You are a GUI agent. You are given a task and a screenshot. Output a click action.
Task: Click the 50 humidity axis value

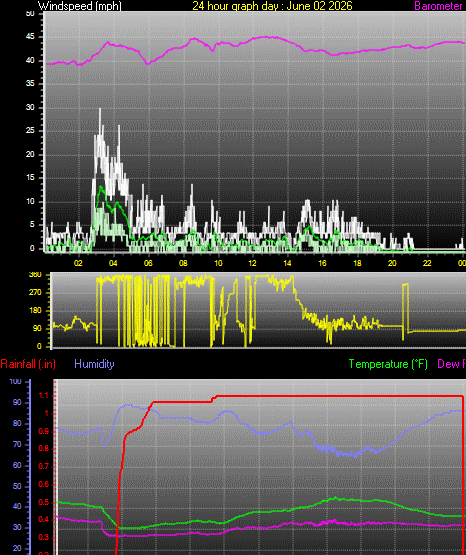17,486
